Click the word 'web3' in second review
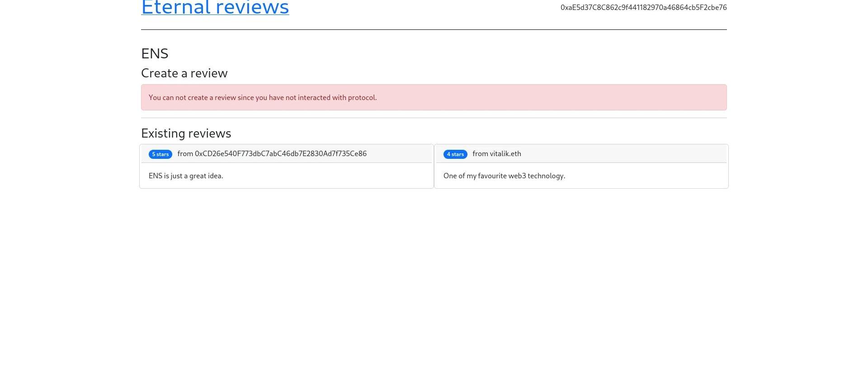Viewport: 868px width, 386px height. (518, 176)
